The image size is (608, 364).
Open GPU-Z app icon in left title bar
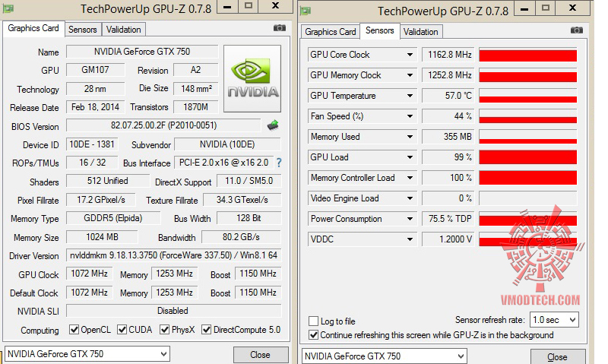click(x=8, y=8)
